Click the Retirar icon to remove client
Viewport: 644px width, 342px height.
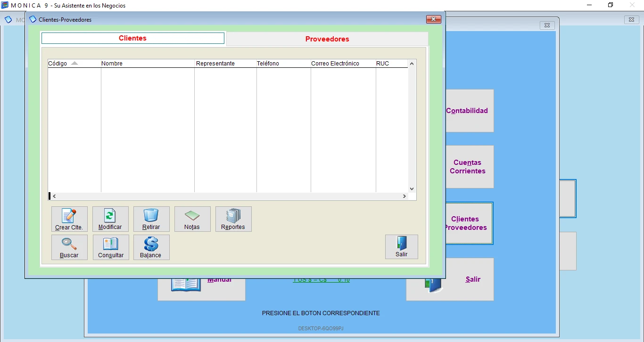point(151,219)
